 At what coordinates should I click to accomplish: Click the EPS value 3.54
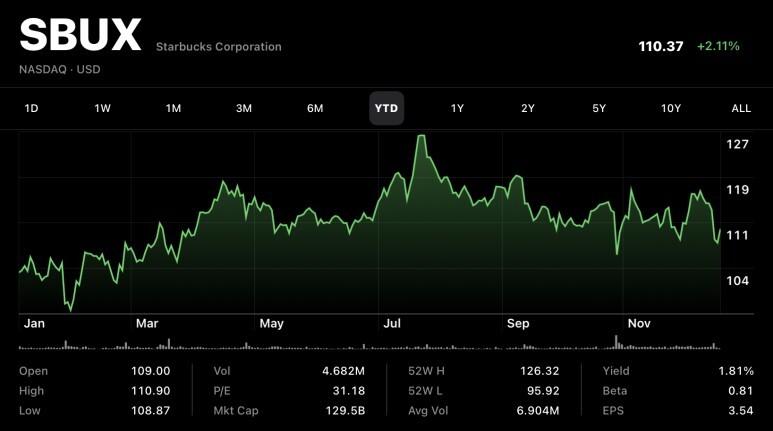pyautogui.click(x=740, y=411)
